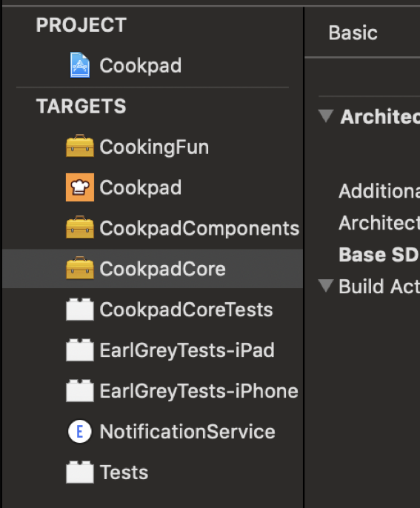Image resolution: width=420 pixels, height=508 pixels.
Task: Click the Additional SDKs setting row
Action: 379,191
